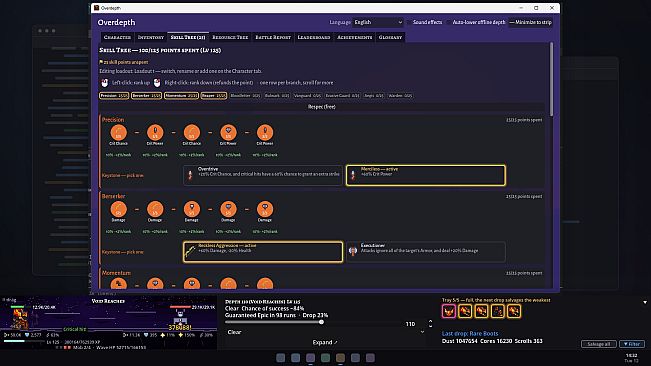Image resolution: width=651 pixels, height=366 pixels.
Task: Open the Filter dropdown in loot tray
Action: point(631,344)
